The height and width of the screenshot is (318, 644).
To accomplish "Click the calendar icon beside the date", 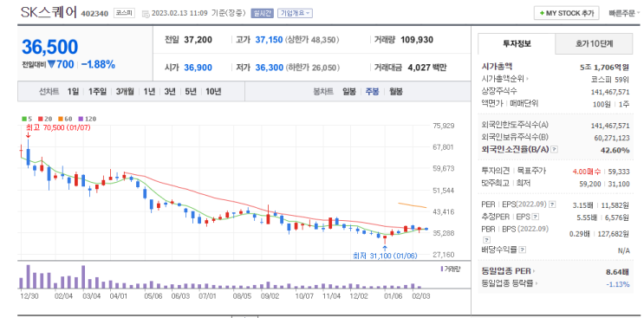I will tap(146, 14).
